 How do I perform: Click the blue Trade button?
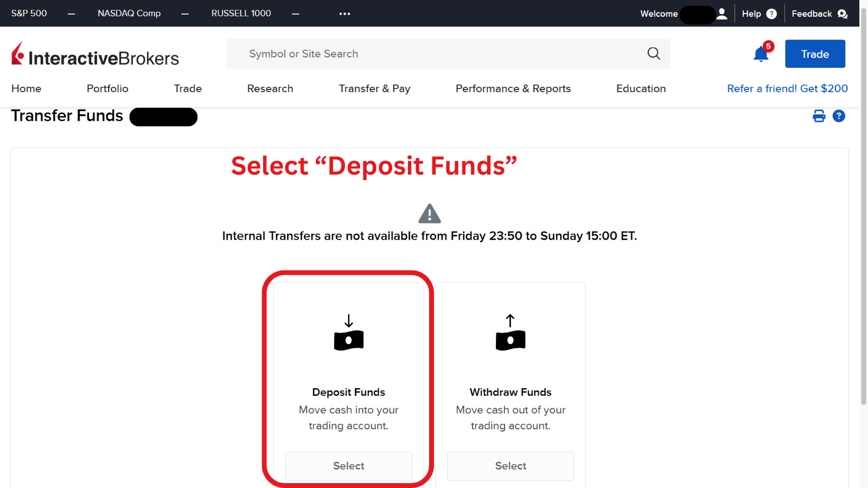[815, 54]
